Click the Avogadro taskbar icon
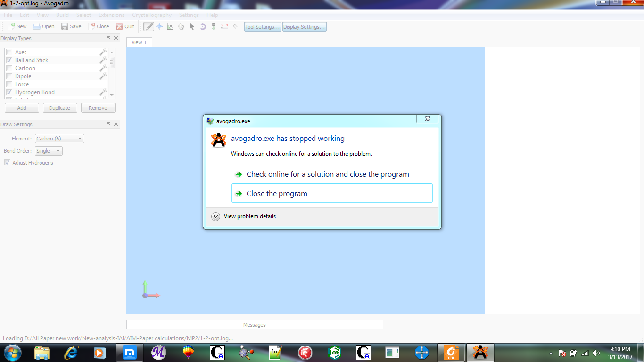The width and height of the screenshot is (644, 362). tap(480, 352)
